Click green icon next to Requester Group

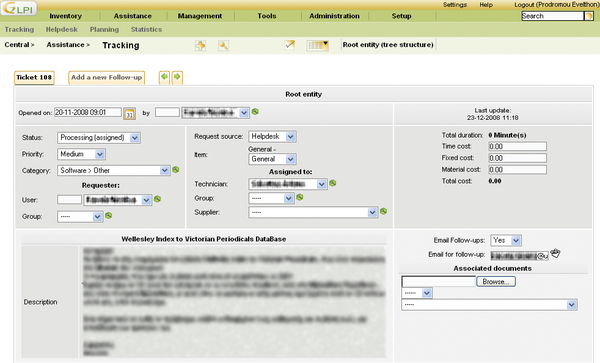(x=109, y=216)
